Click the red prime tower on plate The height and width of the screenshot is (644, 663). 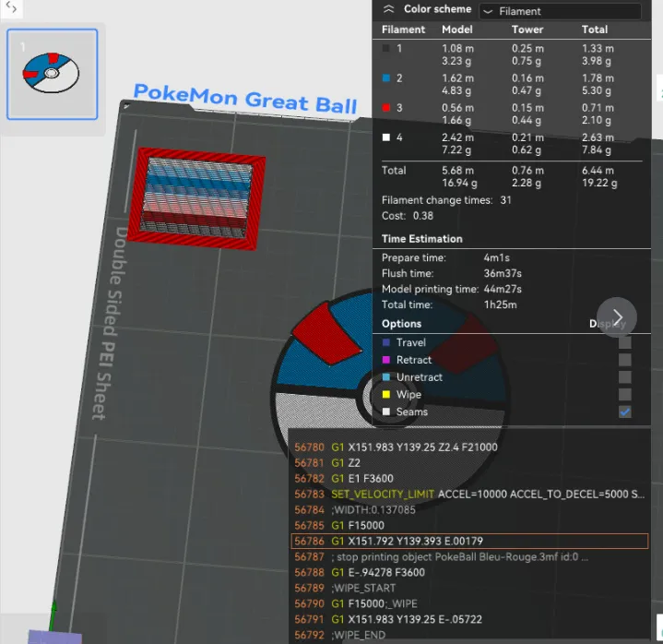(x=196, y=198)
